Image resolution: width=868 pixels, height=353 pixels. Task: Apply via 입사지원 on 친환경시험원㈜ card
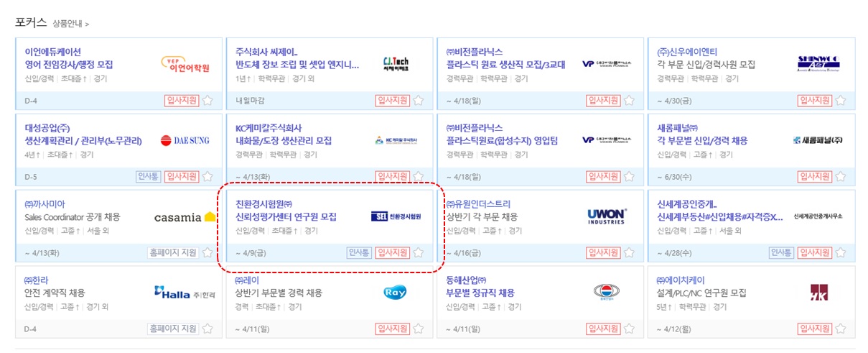pyautogui.click(x=392, y=253)
